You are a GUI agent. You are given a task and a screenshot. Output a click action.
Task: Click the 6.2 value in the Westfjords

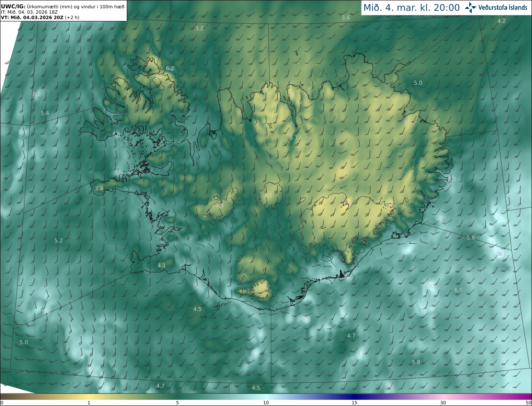pyautogui.click(x=170, y=68)
